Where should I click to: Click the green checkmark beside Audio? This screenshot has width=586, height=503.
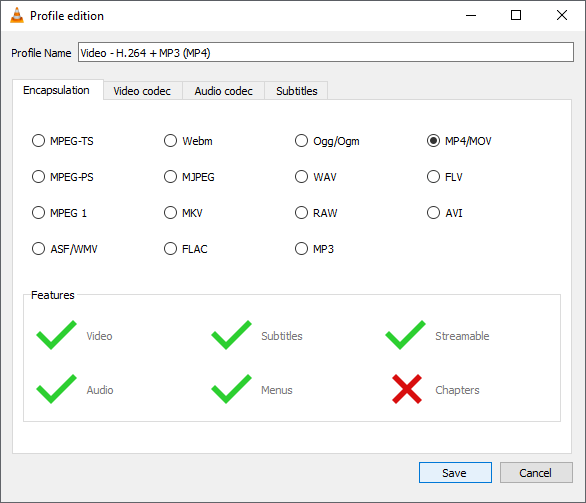[x=56, y=389]
